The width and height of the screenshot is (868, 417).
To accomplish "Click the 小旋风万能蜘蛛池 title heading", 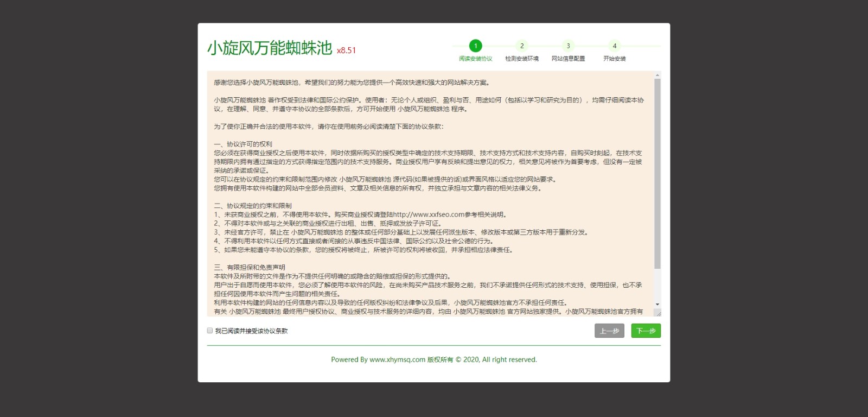I will (x=270, y=48).
